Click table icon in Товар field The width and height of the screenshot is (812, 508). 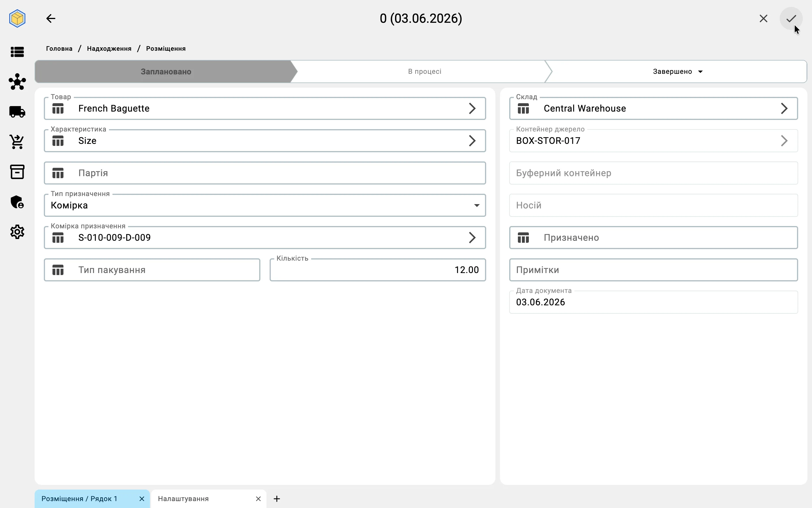[58, 108]
